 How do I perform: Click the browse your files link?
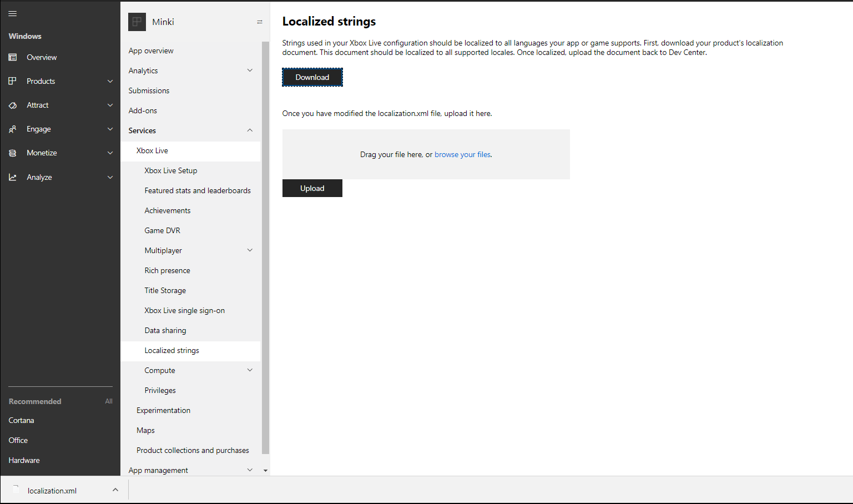[462, 154]
